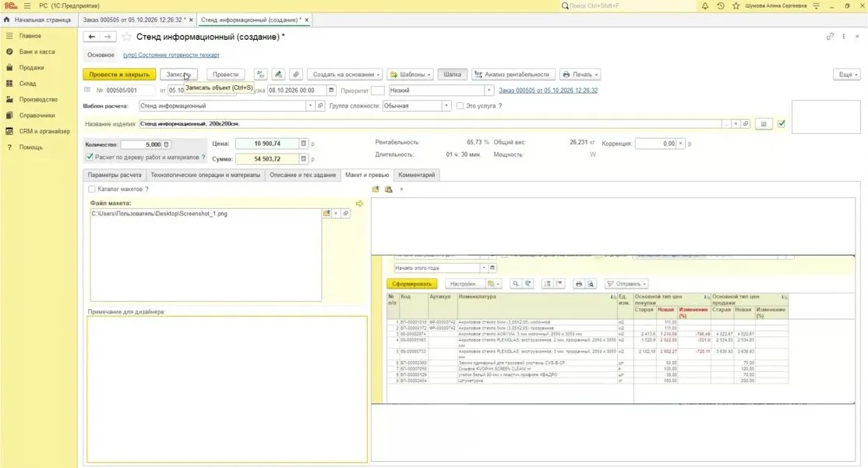Image resolution: width=868 pixels, height=468 pixels.
Task: Click the copy link icon in the header
Action: pyautogui.click(x=830, y=37)
